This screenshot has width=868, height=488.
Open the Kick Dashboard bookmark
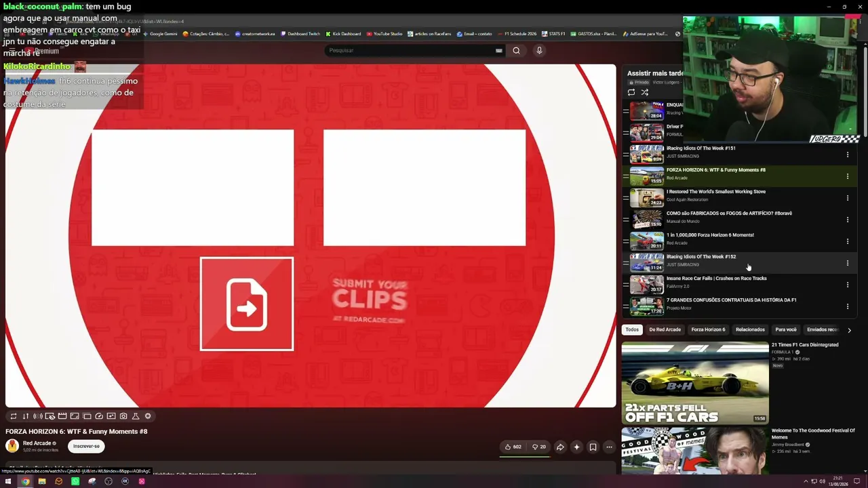pyautogui.click(x=344, y=34)
